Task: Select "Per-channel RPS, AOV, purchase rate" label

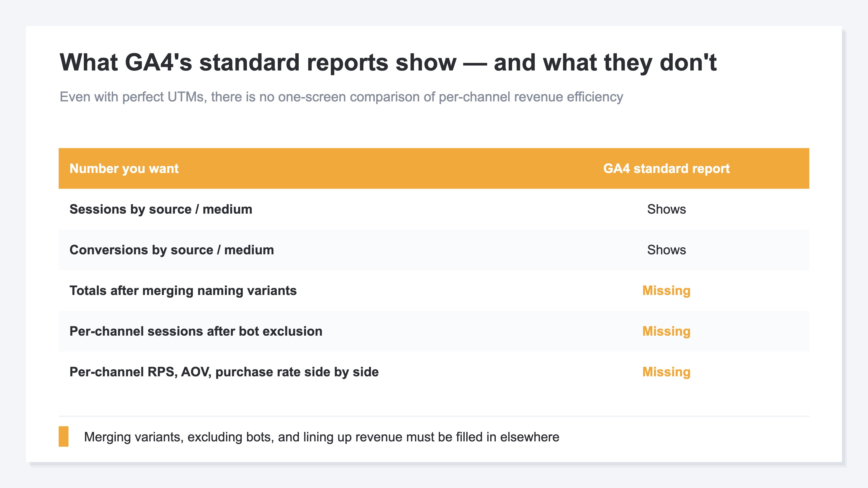Action: click(224, 372)
